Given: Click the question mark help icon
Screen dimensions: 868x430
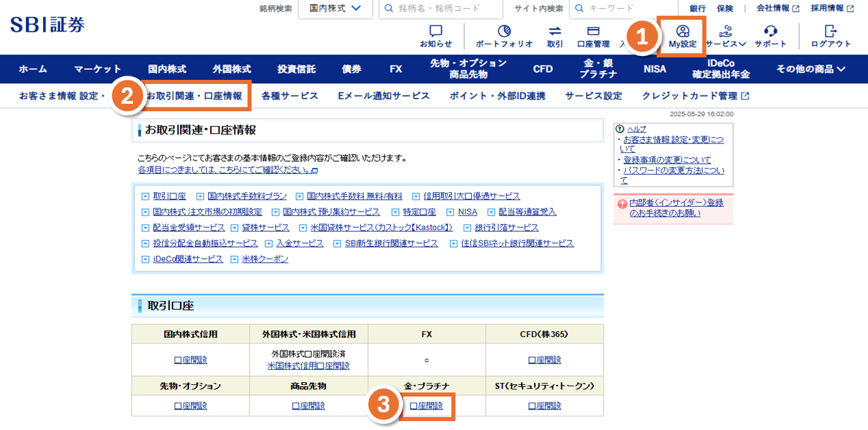Looking at the screenshot, I should click(620, 129).
